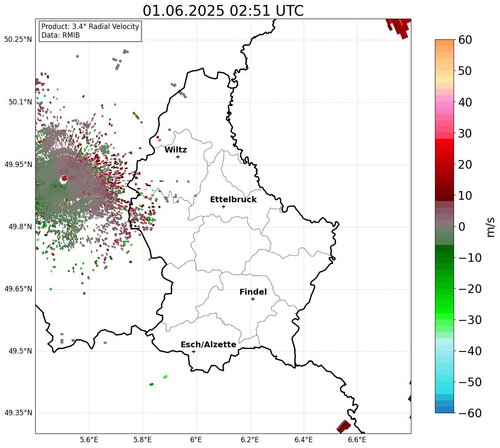
Task: Click the 49.65°N latitude label
Action: tap(18, 289)
